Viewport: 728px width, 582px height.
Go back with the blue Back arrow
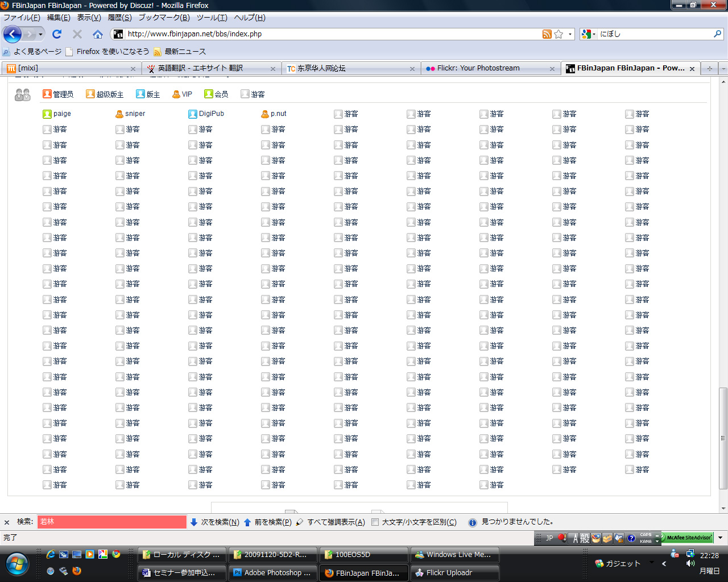(12, 34)
